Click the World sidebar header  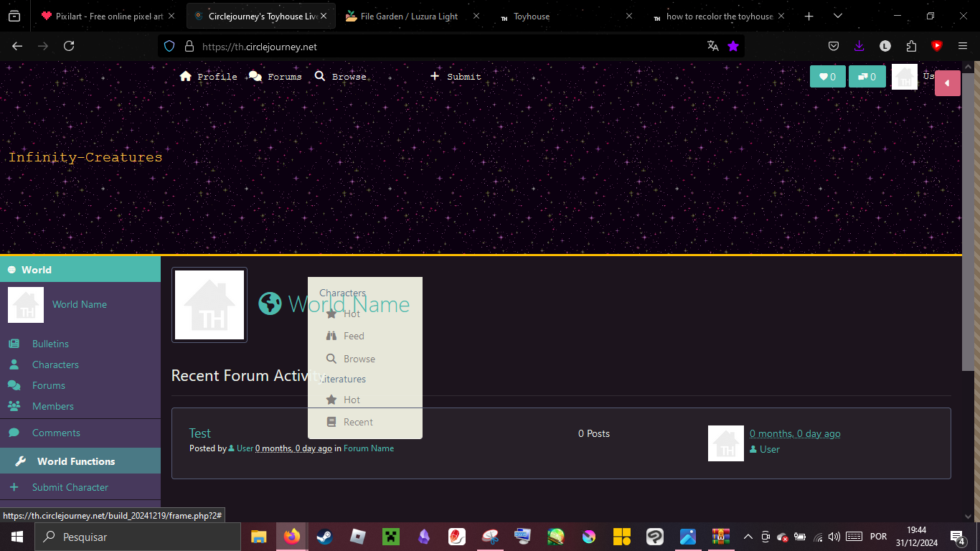click(x=80, y=270)
